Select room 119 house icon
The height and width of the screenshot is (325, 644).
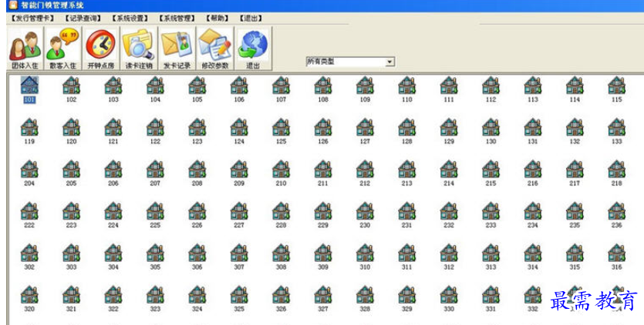click(29, 127)
